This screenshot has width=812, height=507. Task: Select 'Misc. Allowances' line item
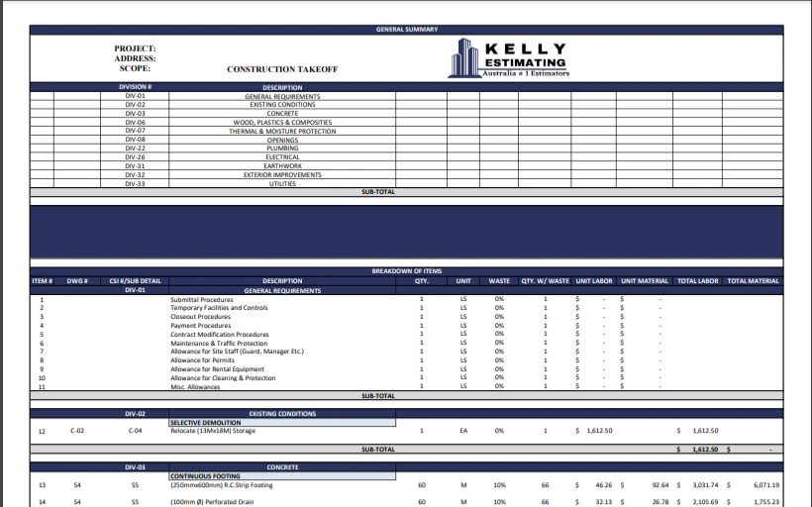195,386
